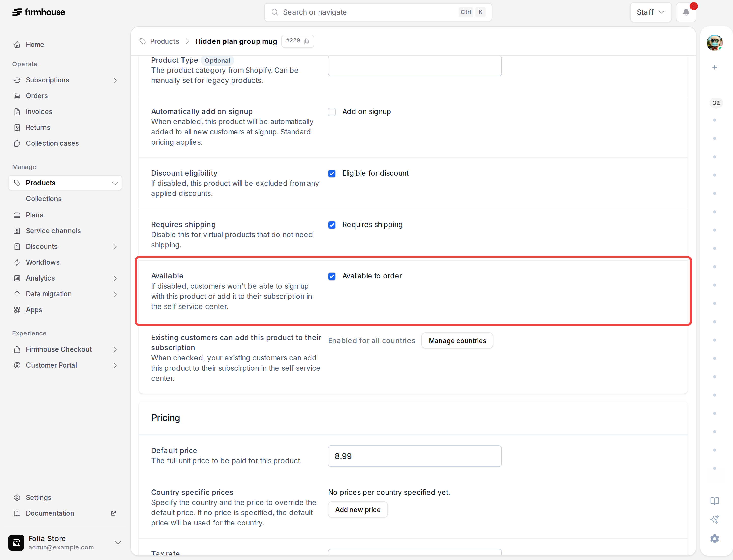Image resolution: width=733 pixels, height=560 pixels.
Task: Click the tag icon beside Products breadcrumb
Action: [143, 41]
